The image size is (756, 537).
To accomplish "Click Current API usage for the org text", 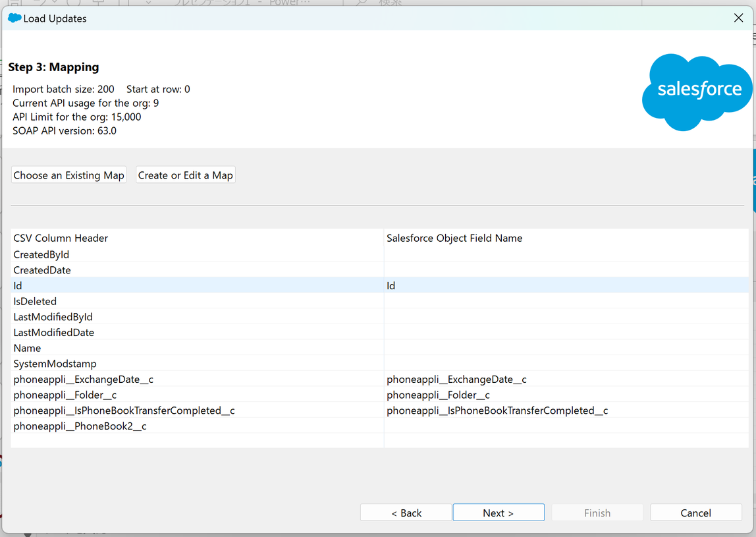I will click(86, 103).
